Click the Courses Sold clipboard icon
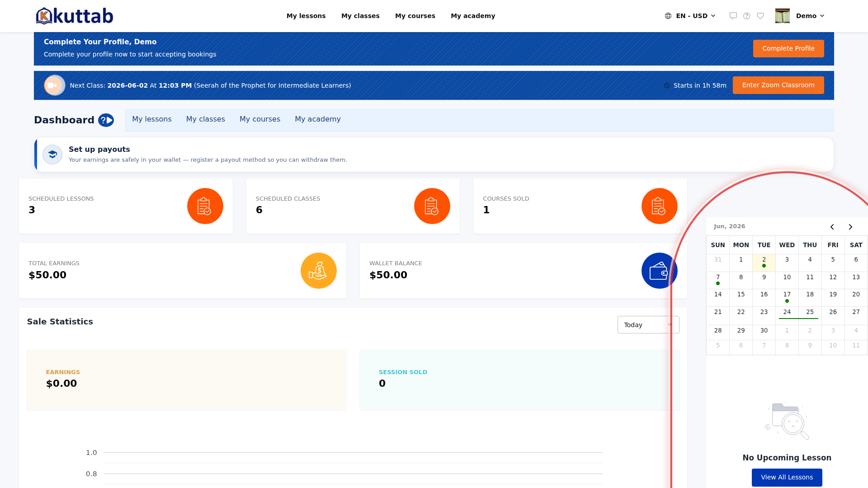The width and height of the screenshot is (868, 488). (x=660, y=206)
